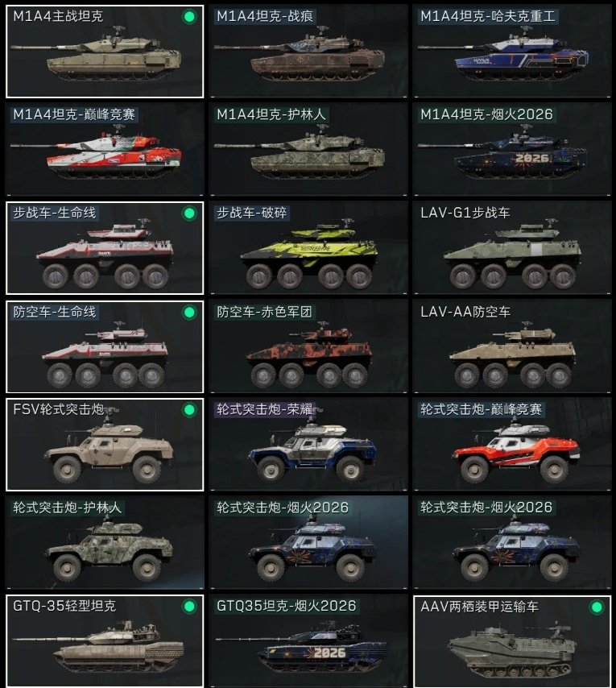Viewport: 616px width, 688px height.
Task: Choose the 轮式突击炮-巅峰竞赛 skin
Action: [x=512, y=445]
